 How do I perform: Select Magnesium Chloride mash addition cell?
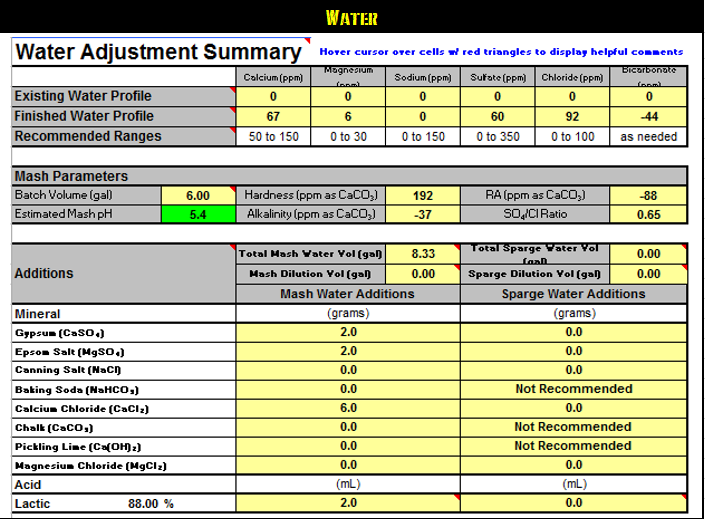click(348, 465)
